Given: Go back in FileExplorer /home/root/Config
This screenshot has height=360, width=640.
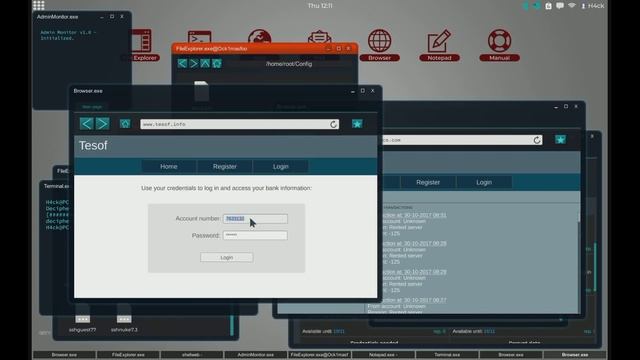Looking at the screenshot, I should pos(182,63).
